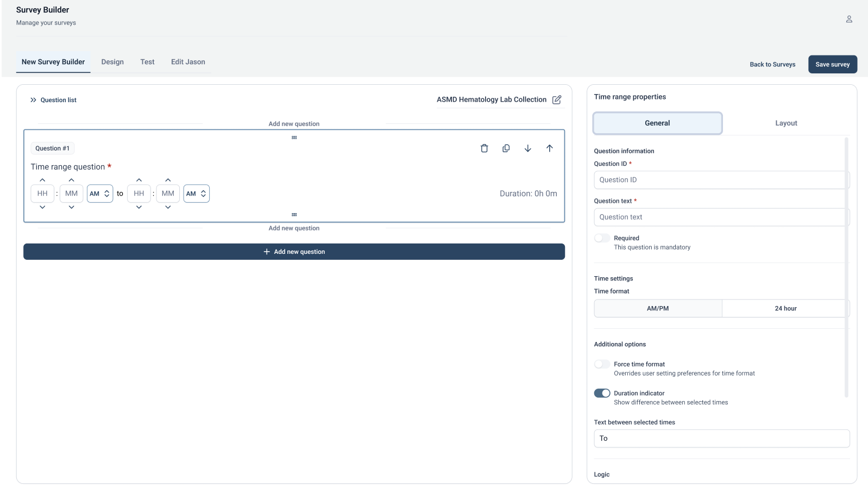Image resolution: width=868 pixels, height=499 pixels.
Task: Disable the Duration indicator switch
Action: tap(602, 393)
